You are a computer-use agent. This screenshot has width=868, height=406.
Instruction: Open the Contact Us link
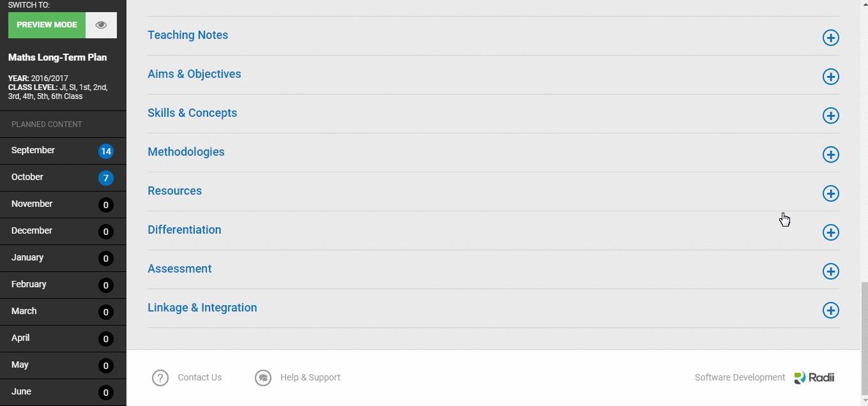(200, 377)
